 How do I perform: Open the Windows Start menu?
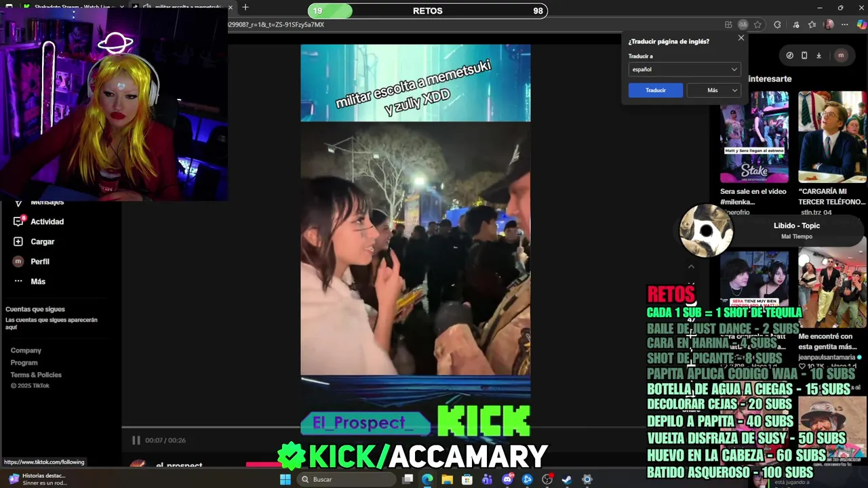point(285,479)
